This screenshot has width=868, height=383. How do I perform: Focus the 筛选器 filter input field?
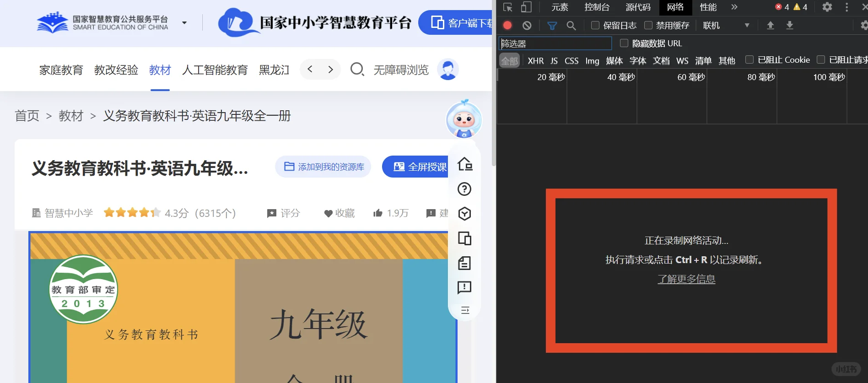pyautogui.click(x=555, y=43)
